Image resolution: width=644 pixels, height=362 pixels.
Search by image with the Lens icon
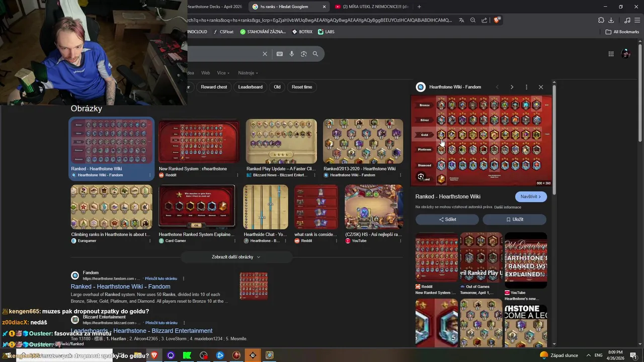303,54
